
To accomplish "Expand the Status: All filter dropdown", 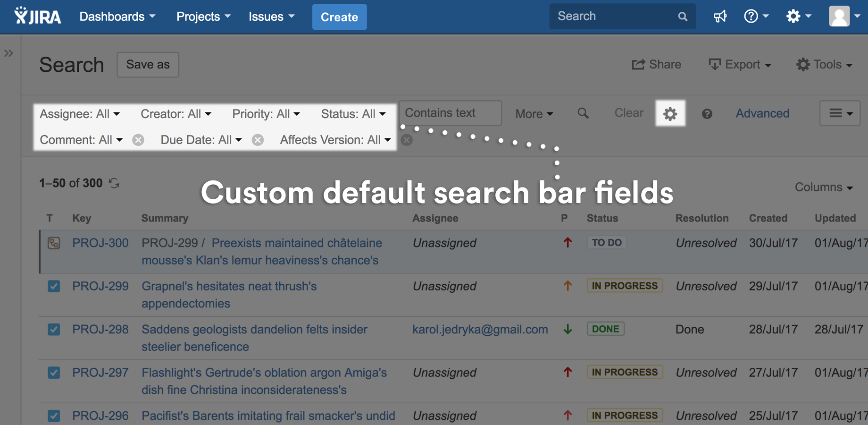I will pos(353,114).
